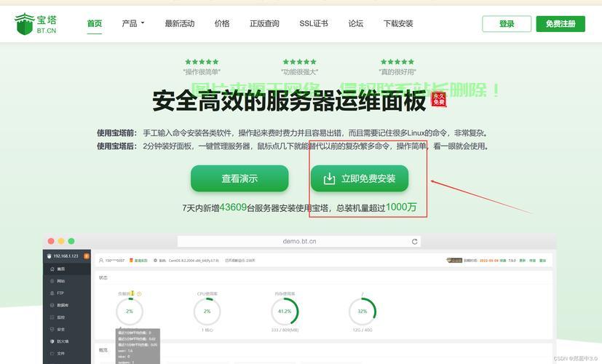The image size is (602, 364).
Task: Click the reload icon in demo address bar
Action: pos(415,242)
